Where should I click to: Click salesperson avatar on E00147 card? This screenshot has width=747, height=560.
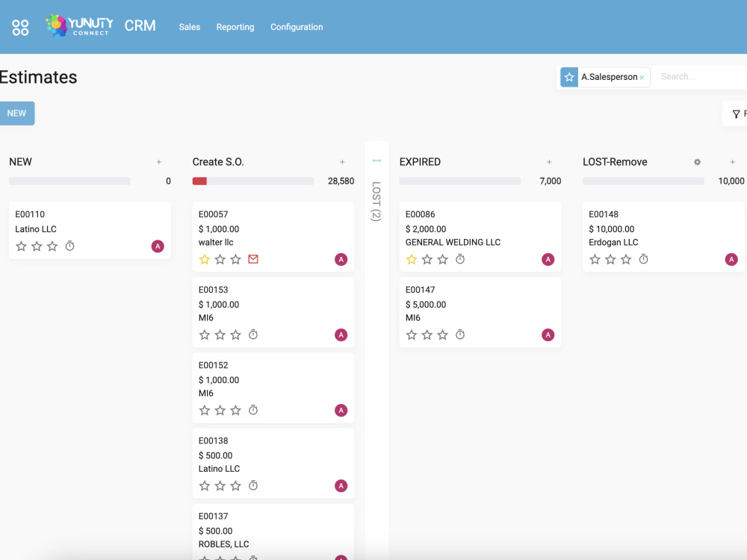548,335
